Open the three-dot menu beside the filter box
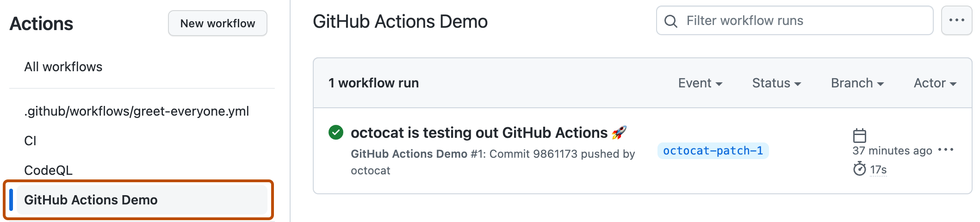The image size is (980, 222). 956,20
